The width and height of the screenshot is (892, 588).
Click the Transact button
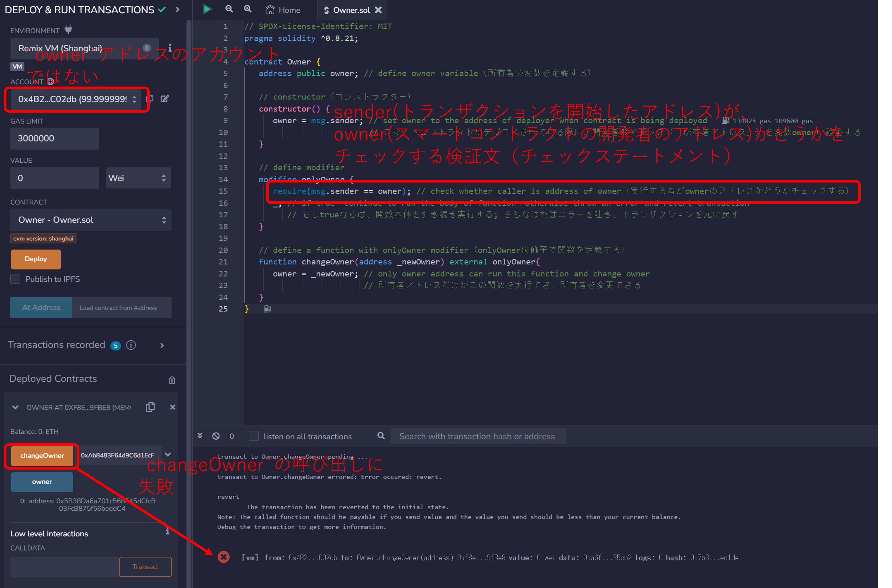146,567
